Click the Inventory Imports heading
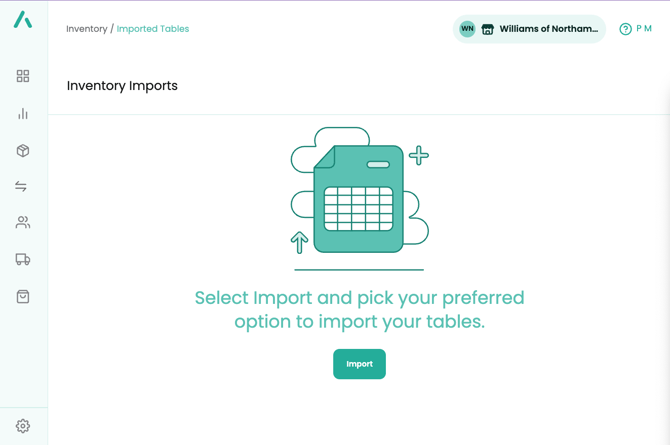The image size is (670, 445). 122,86
